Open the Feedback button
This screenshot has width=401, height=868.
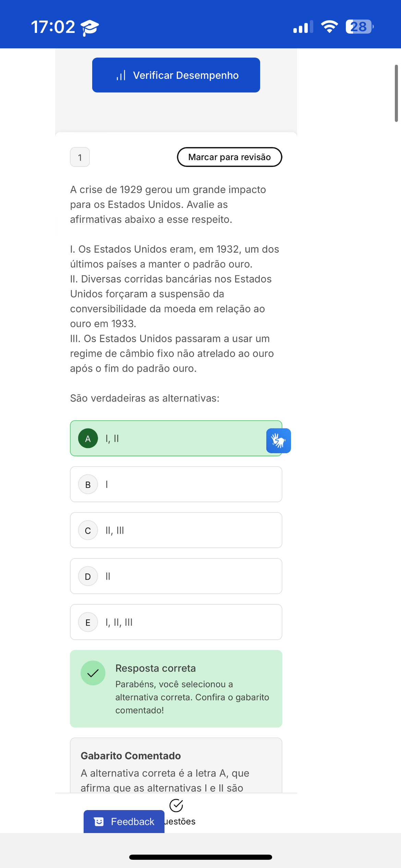pos(124,822)
